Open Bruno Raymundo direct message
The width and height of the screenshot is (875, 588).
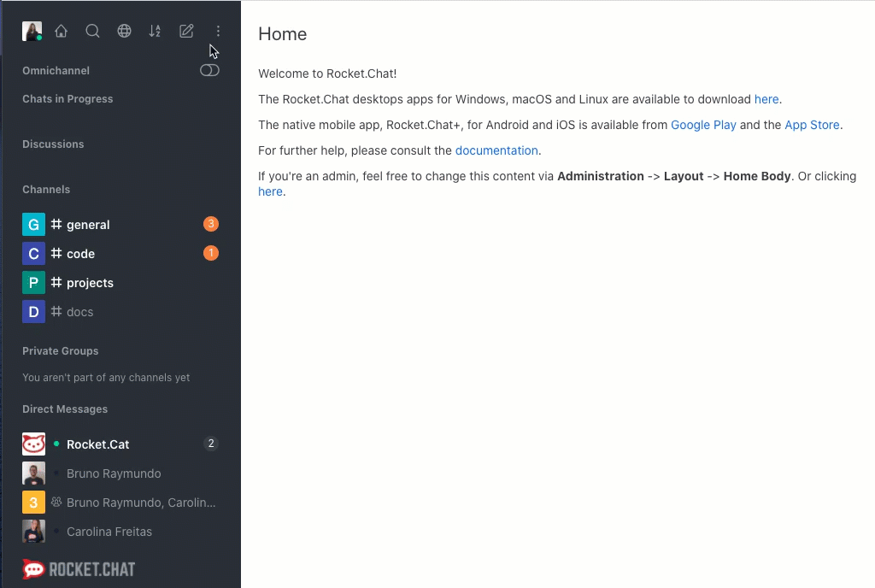[x=120, y=473]
